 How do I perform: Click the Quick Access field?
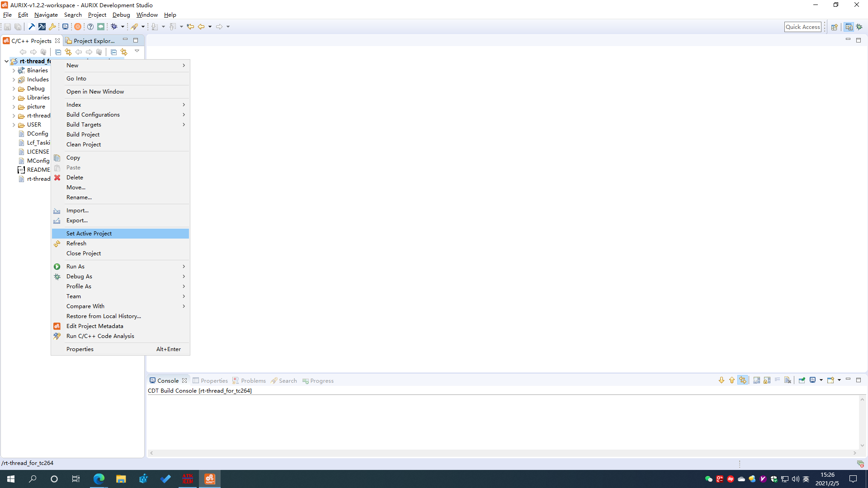[802, 27]
